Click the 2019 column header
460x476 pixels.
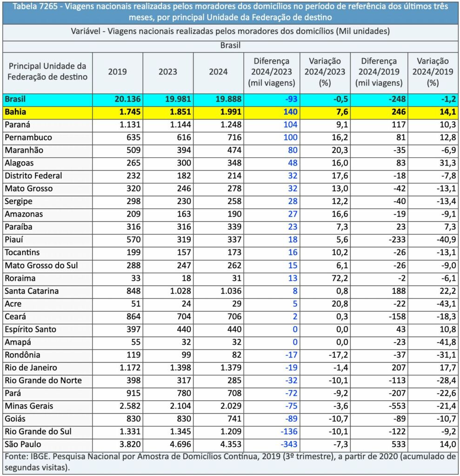click(117, 72)
